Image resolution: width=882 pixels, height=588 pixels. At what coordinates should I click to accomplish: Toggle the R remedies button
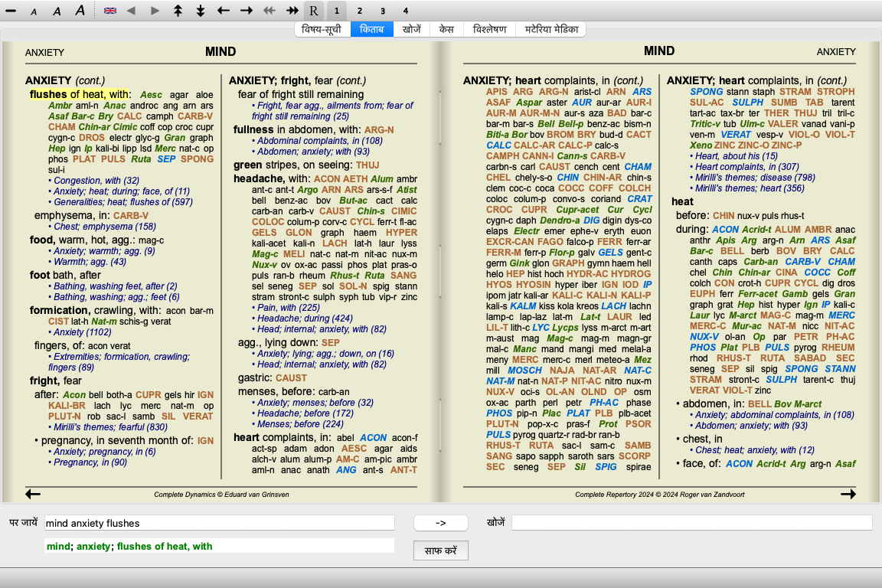point(313,11)
